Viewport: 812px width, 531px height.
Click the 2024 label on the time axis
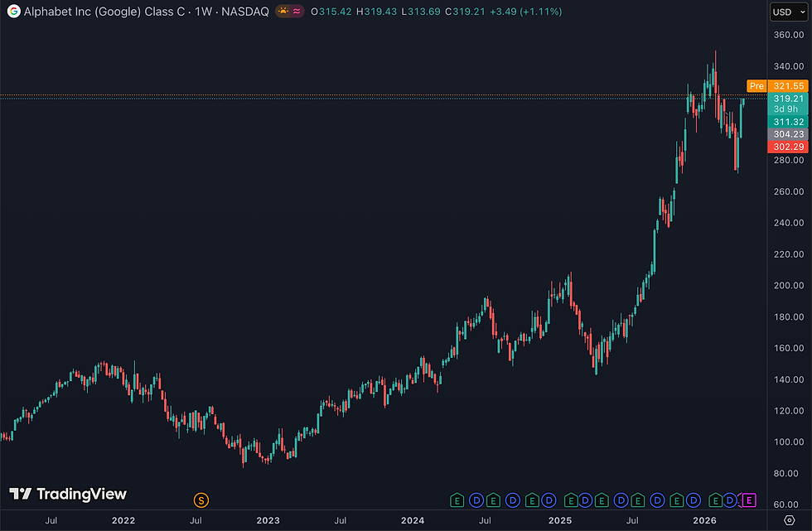tap(413, 521)
